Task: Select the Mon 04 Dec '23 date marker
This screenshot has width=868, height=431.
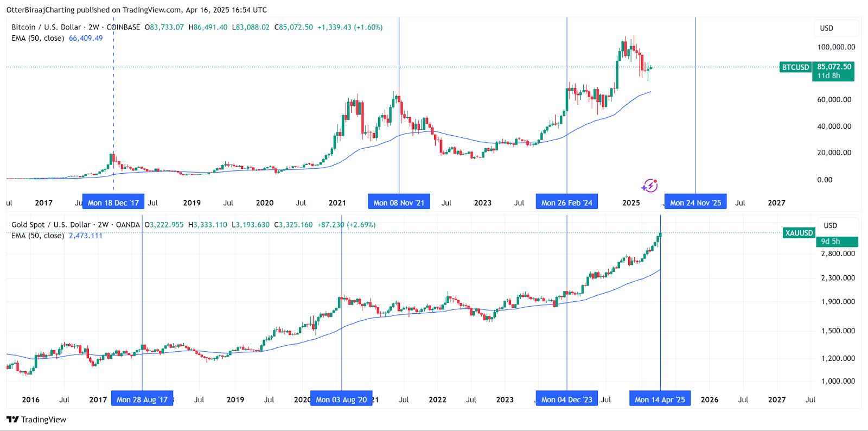Action: pyautogui.click(x=566, y=400)
